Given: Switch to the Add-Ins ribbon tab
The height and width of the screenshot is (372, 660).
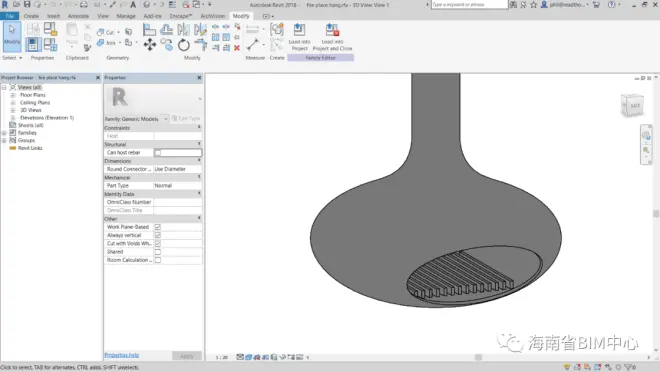Looking at the screenshot, I should click(152, 16).
